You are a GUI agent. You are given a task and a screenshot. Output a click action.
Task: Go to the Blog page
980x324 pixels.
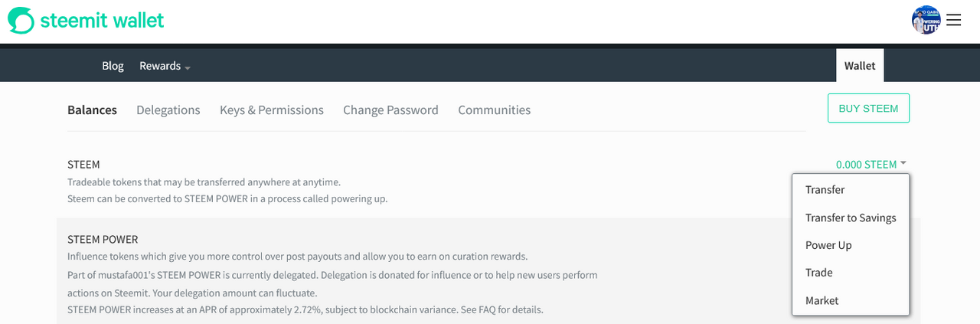(113, 66)
